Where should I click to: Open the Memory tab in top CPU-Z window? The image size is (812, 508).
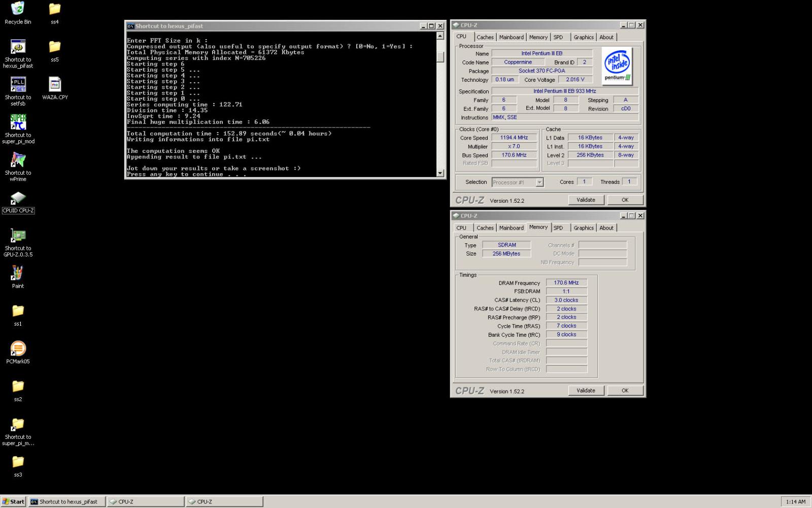[538, 37]
